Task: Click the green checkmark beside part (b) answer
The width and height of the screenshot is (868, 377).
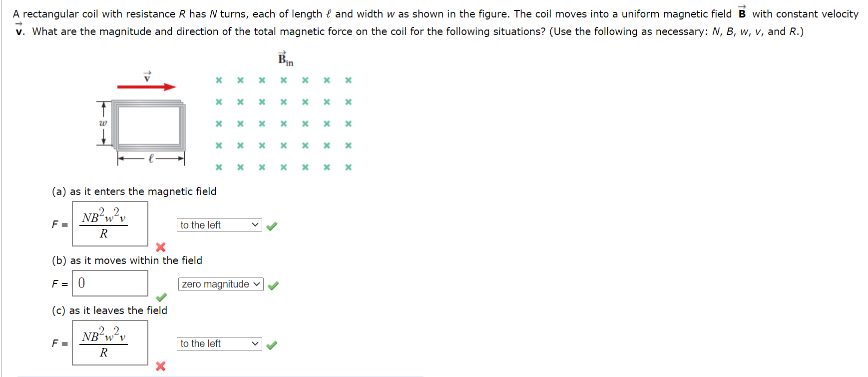Action: 161,297
